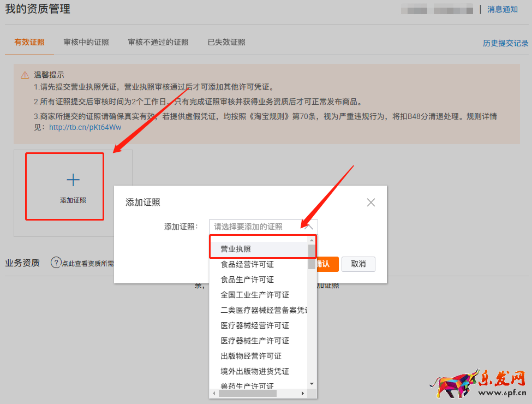Click the tb.cn rules detail link
532x404 pixels.
tap(85, 127)
